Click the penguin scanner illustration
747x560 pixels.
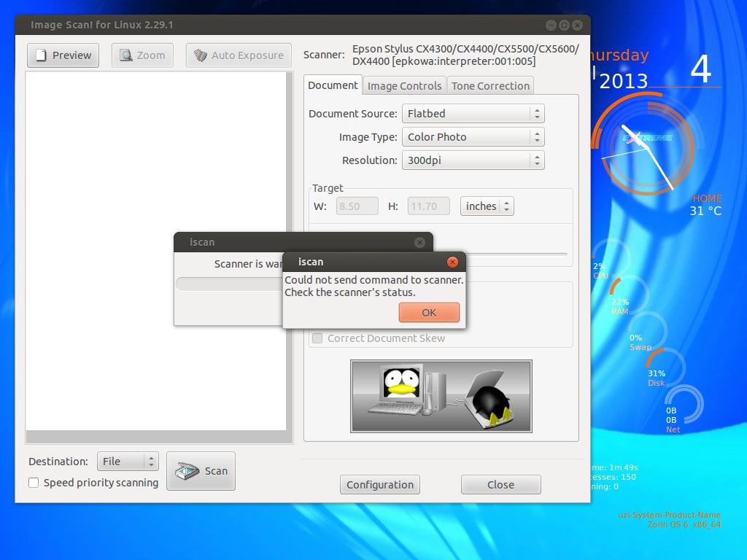[441, 396]
